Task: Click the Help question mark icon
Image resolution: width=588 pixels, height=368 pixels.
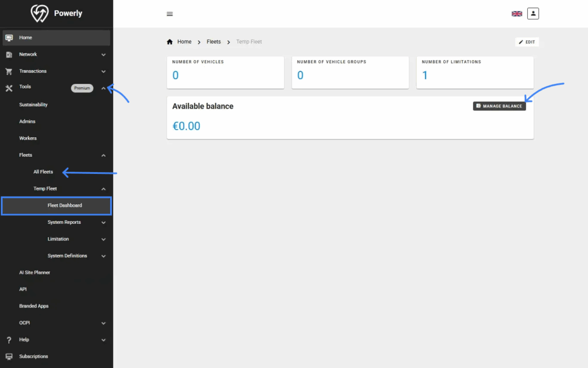Action: coord(9,340)
